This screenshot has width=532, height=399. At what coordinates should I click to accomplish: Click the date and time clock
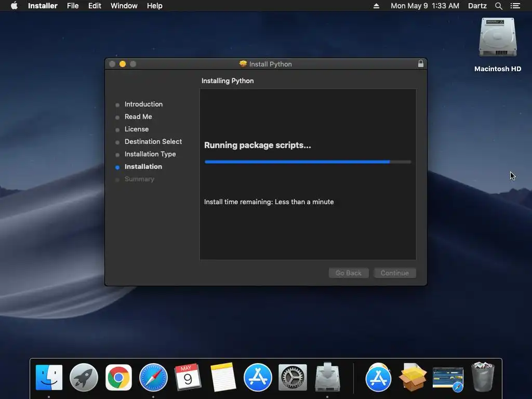click(x=425, y=6)
